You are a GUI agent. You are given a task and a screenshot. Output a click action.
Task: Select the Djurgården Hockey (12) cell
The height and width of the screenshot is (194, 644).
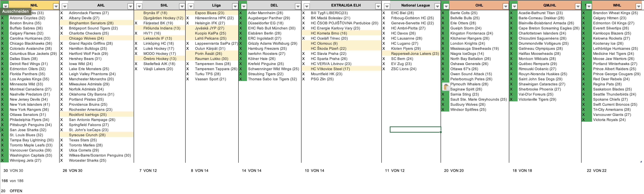(x=164, y=18)
